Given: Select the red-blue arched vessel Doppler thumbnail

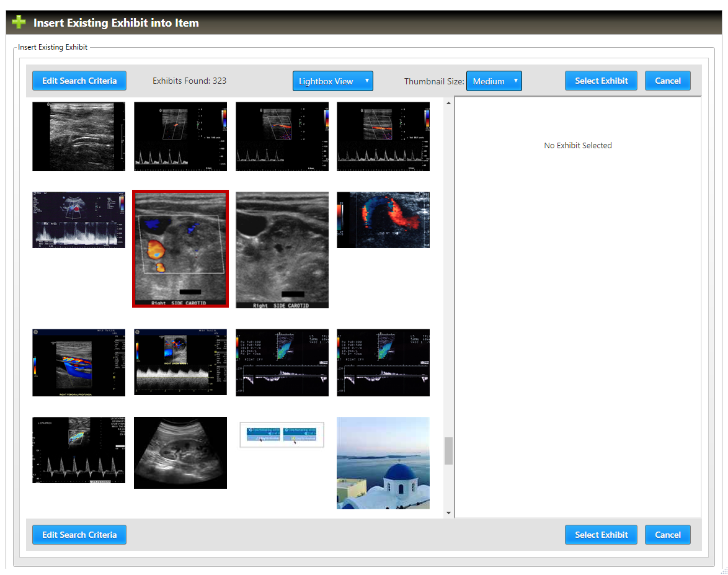Looking at the screenshot, I should point(383,220).
